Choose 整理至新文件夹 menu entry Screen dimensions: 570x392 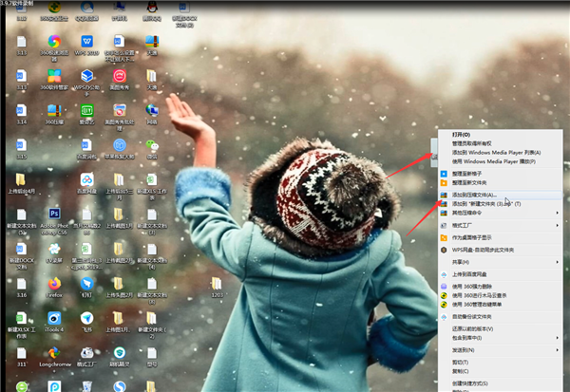point(501,183)
